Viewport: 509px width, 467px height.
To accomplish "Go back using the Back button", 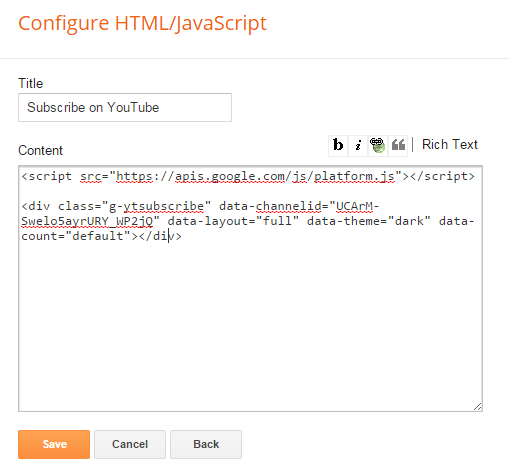I will 206,444.
